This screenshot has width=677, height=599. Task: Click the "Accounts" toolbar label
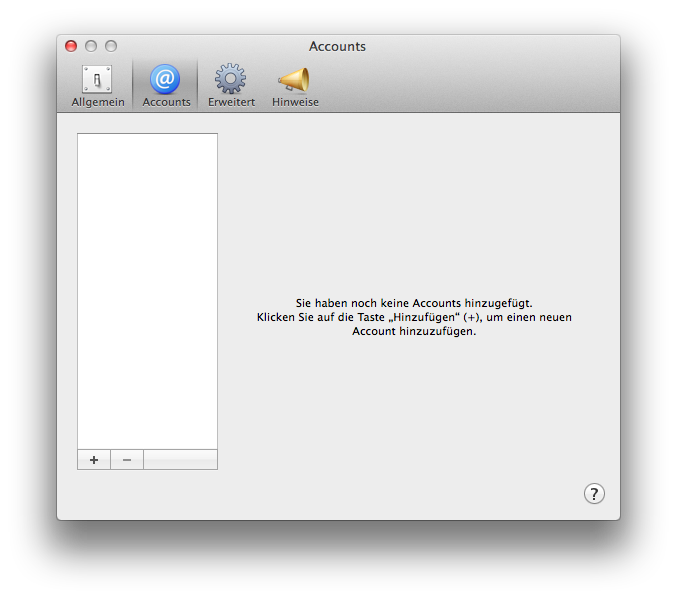coord(166,102)
